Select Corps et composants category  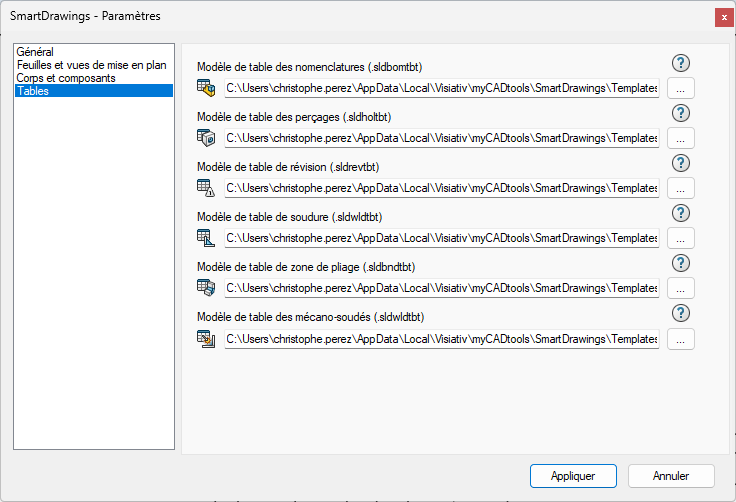66,77
